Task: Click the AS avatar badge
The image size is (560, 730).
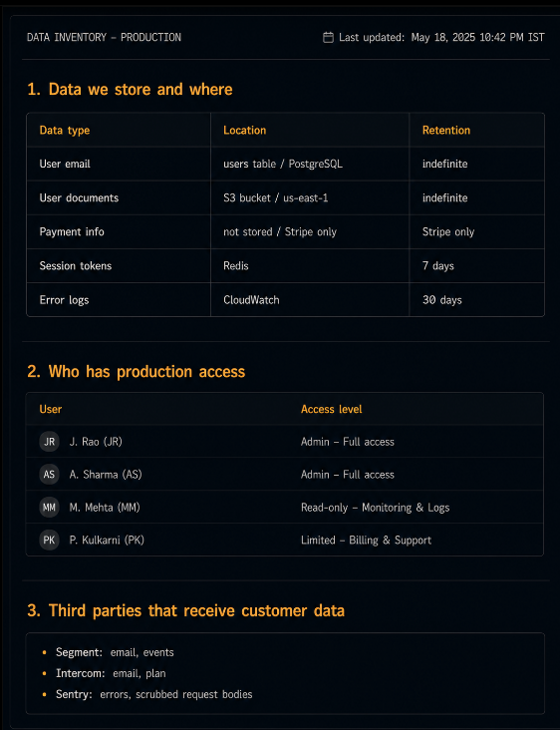Action: [x=49, y=475]
